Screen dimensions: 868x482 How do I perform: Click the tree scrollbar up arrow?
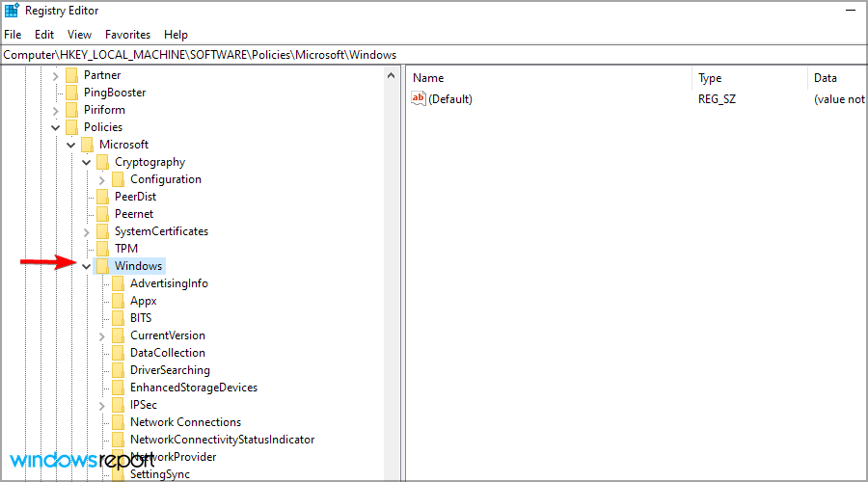click(x=391, y=75)
